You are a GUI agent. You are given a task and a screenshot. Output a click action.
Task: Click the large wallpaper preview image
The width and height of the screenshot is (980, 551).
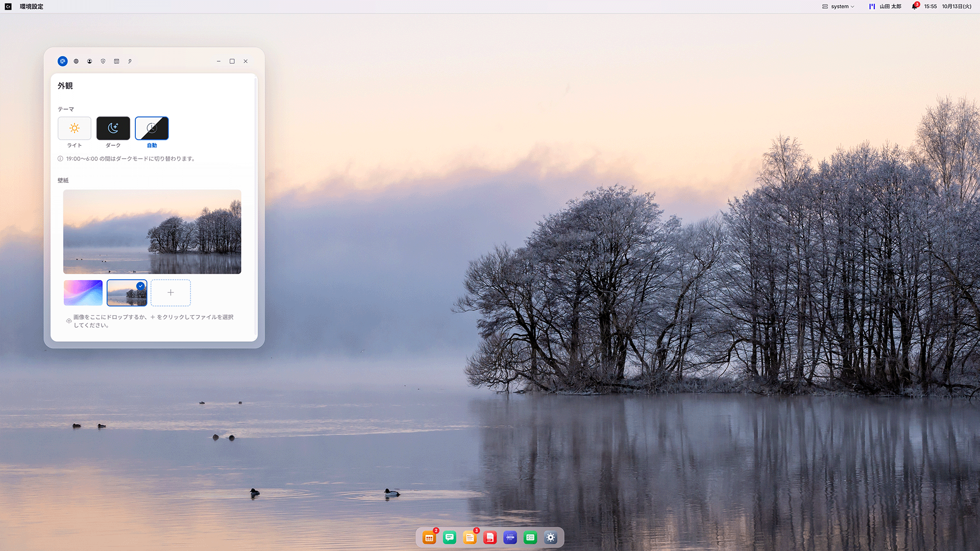tap(152, 232)
